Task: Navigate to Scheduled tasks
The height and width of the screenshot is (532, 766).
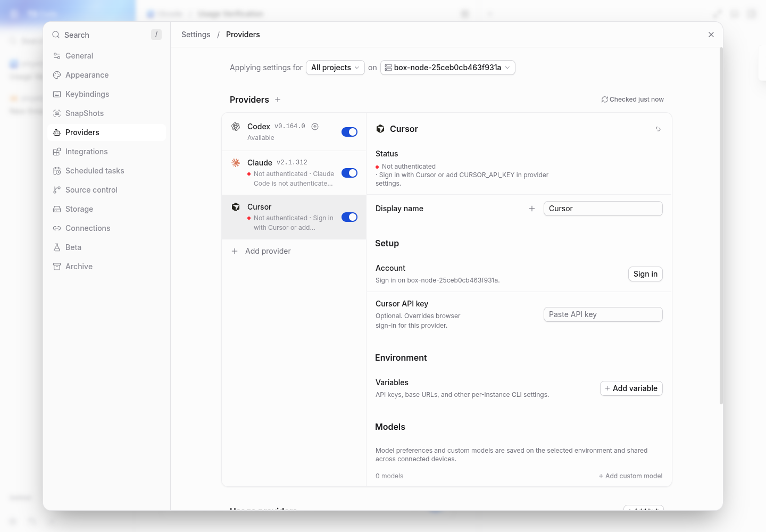Action: 106,171
